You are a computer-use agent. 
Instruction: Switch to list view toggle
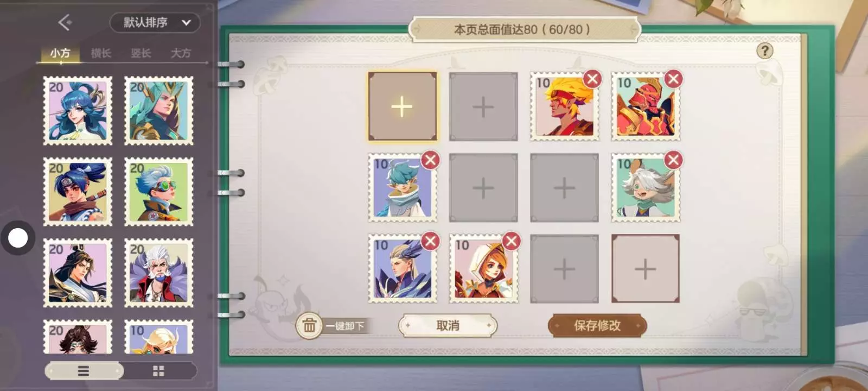tap(84, 371)
